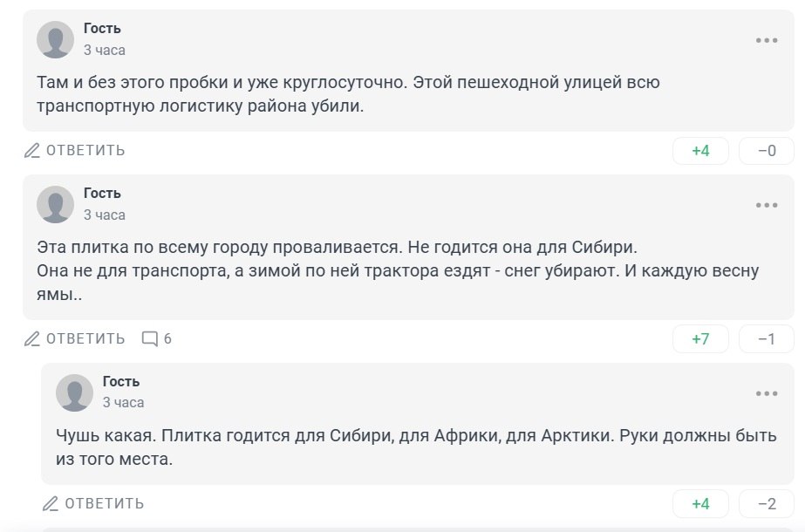Screen dimensions: 805x532
Task: Upvote the tile comment with +7
Action: coord(700,338)
